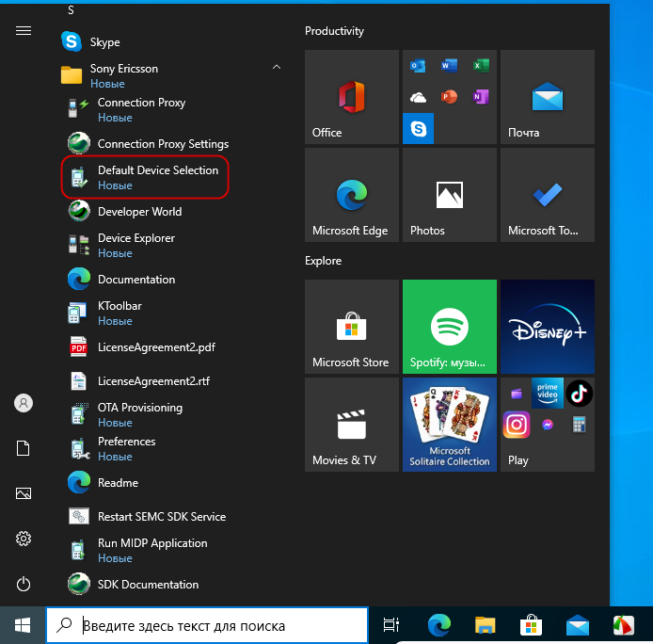Open OneDrive from the Office apps tile

(418, 97)
